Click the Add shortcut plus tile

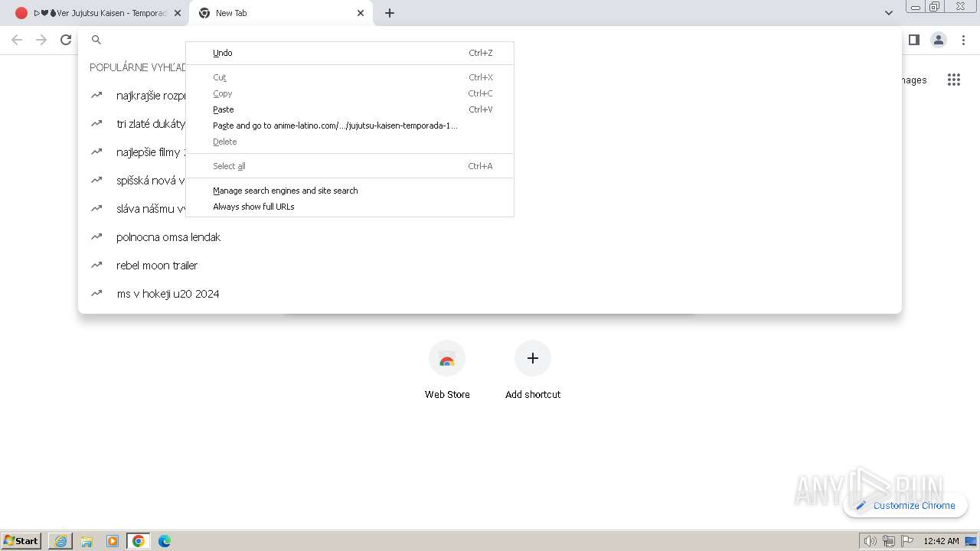coord(533,358)
